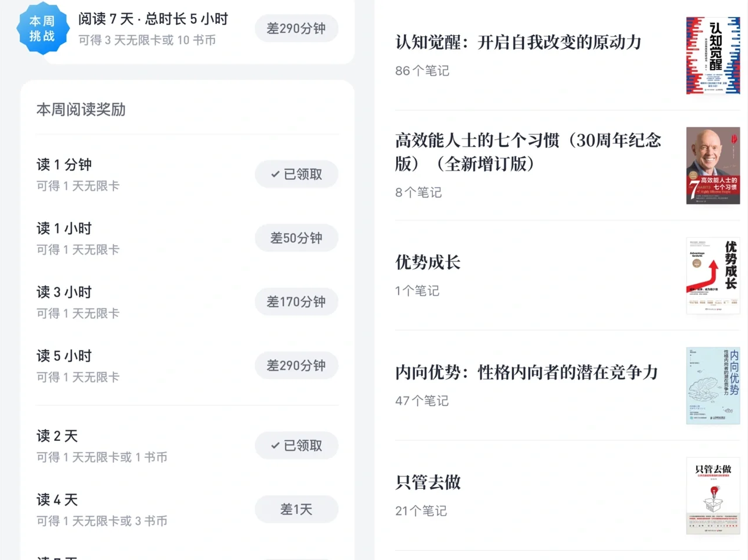The width and height of the screenshot is (748, 560).
Task: Click the 本周阅读奖励 section header
Action: click(81, 110)
